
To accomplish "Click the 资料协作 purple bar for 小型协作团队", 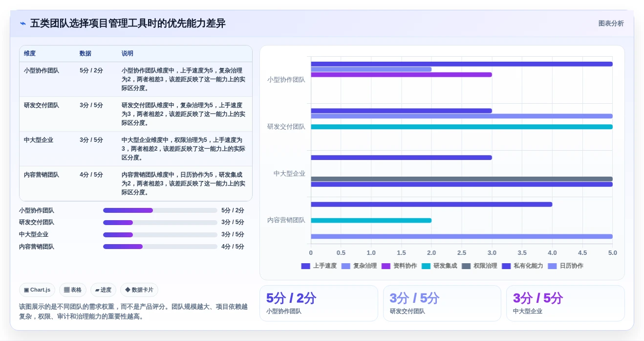I will tap(401, 75).
